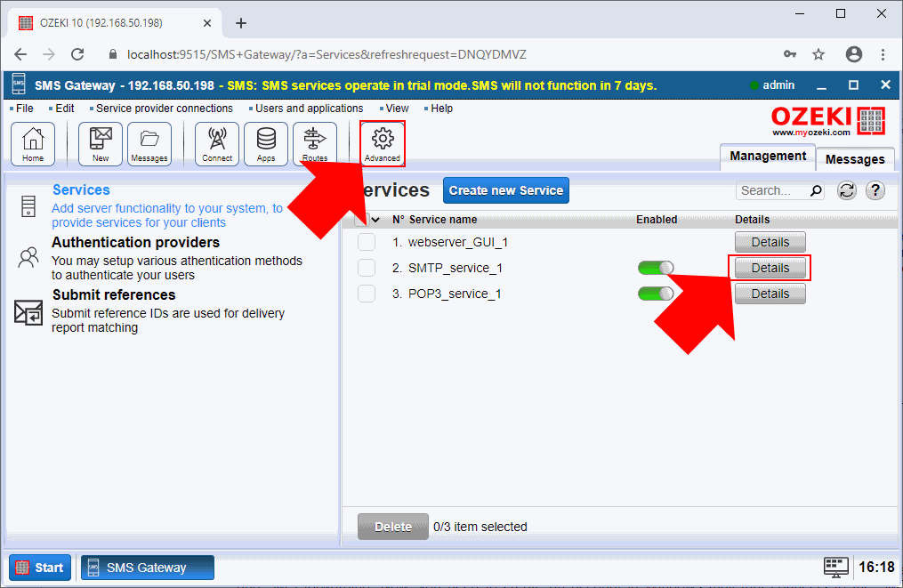
Task: Click SMS Gateway taskbar button
Action: coord(148,568)
